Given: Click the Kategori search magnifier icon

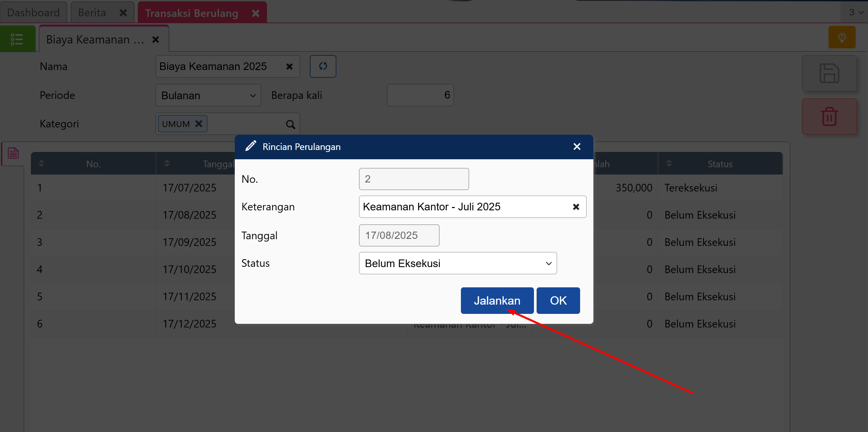Looking at the screenshot, I should coord(290,124).
